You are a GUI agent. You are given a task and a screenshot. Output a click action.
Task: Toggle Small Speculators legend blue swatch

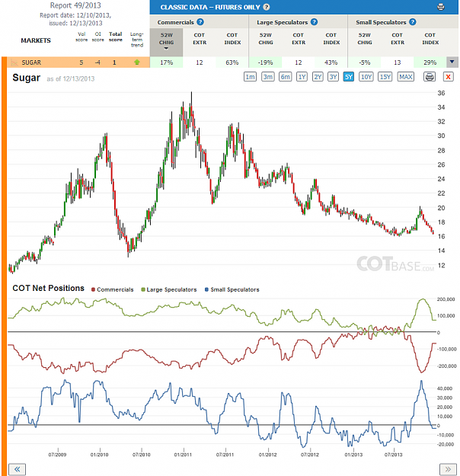point(207,289)
